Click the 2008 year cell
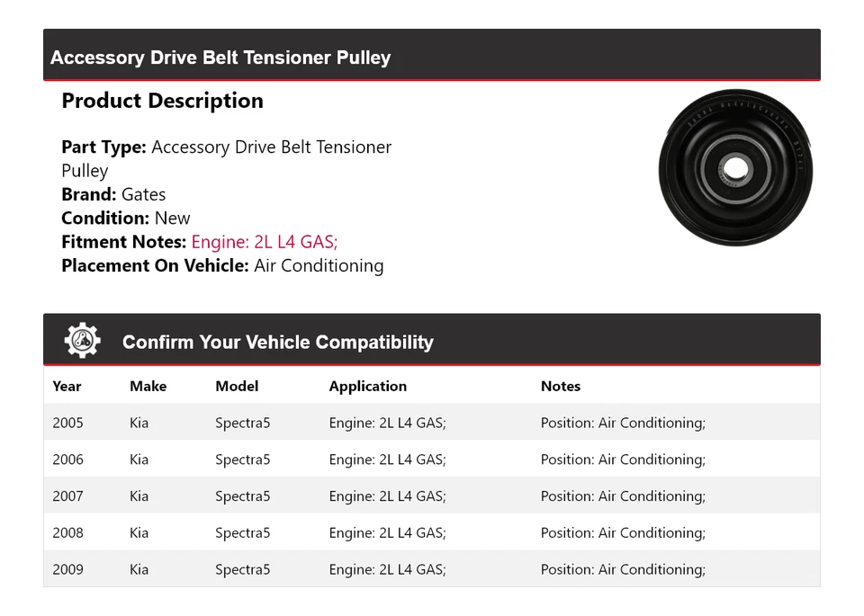The height and width of the screenshot is (616, 864). pos(67,532)
